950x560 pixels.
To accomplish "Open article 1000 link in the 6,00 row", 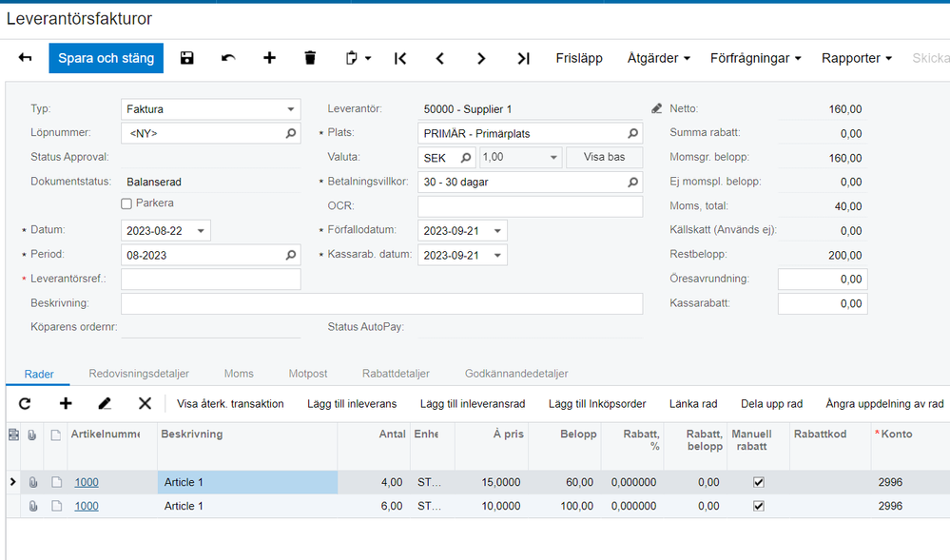I will [x=86, y=506].
